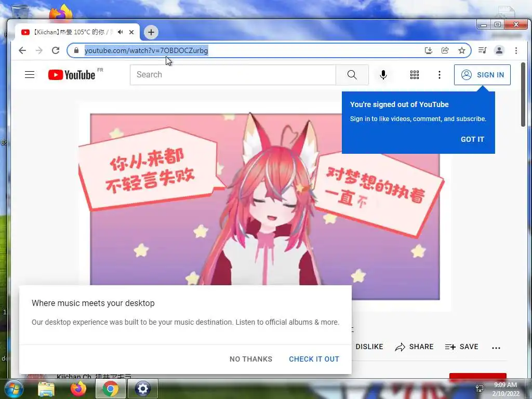Reload the YouTube page
532x399 pixels.
(56, 50)
